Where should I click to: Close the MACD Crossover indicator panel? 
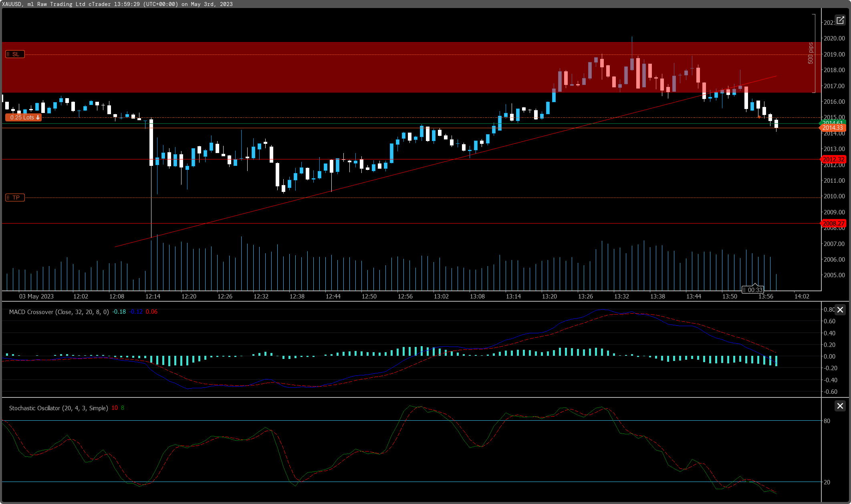click(840, 310)
